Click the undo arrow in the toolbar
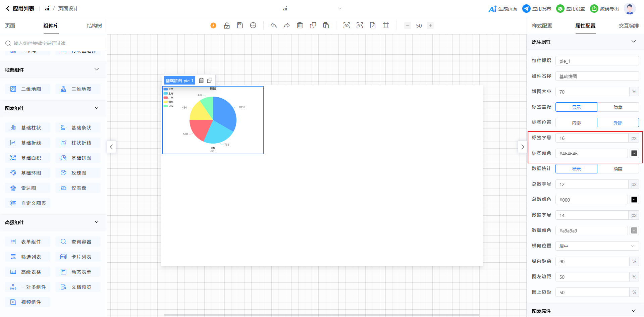The width and height of the screenshot is (644, 317). pos(274,25)
